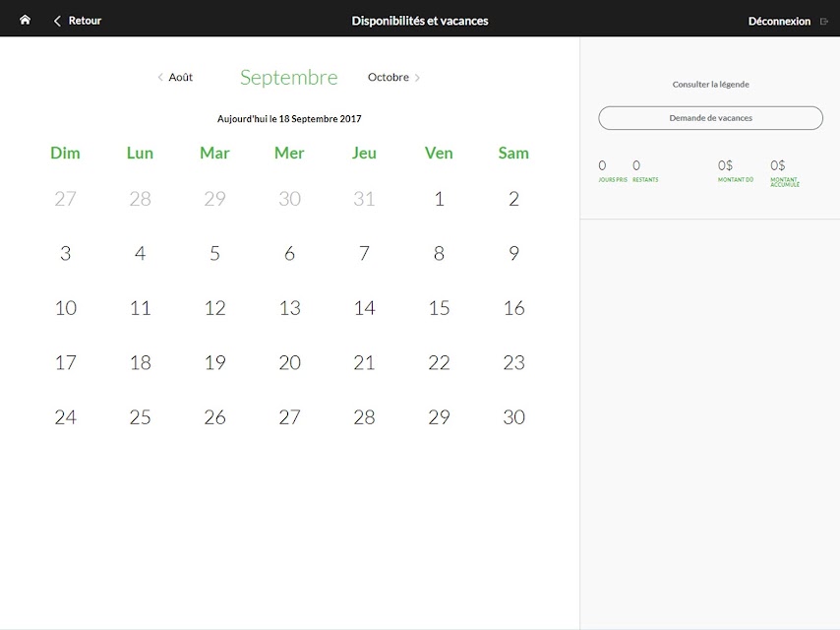This screenshot has height=630, width=840.
Task: Select September 24 in calendar
Action: pos(65,416)
